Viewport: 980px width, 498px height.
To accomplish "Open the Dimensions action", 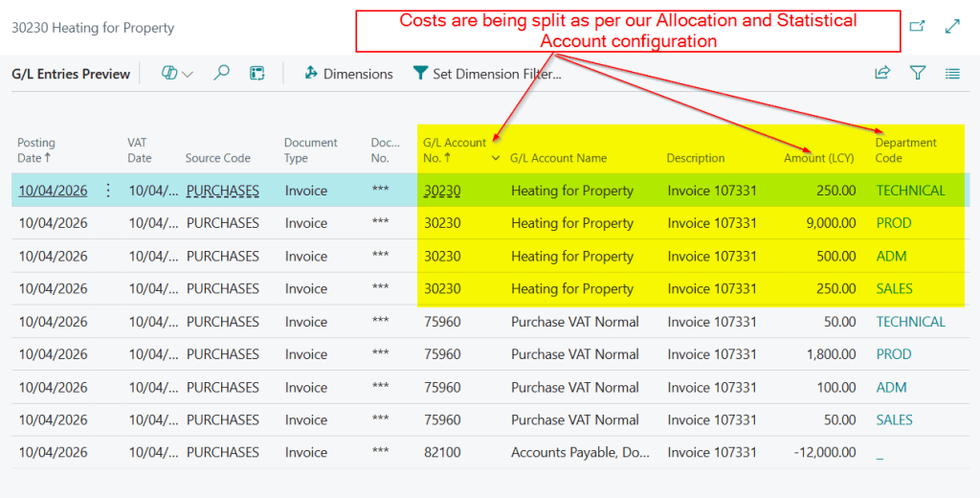I will point(348,74).
